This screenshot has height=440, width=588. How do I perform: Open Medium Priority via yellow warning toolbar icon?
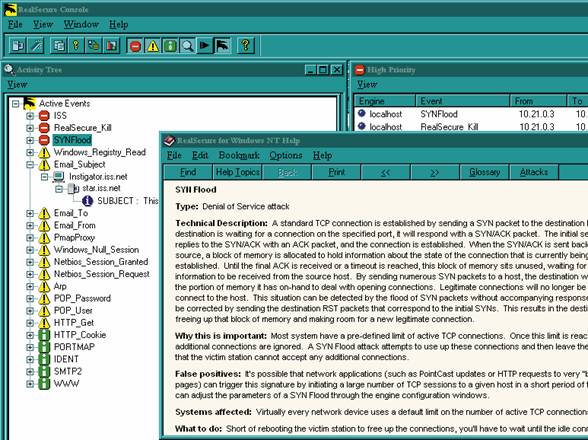tap(153, 46)
